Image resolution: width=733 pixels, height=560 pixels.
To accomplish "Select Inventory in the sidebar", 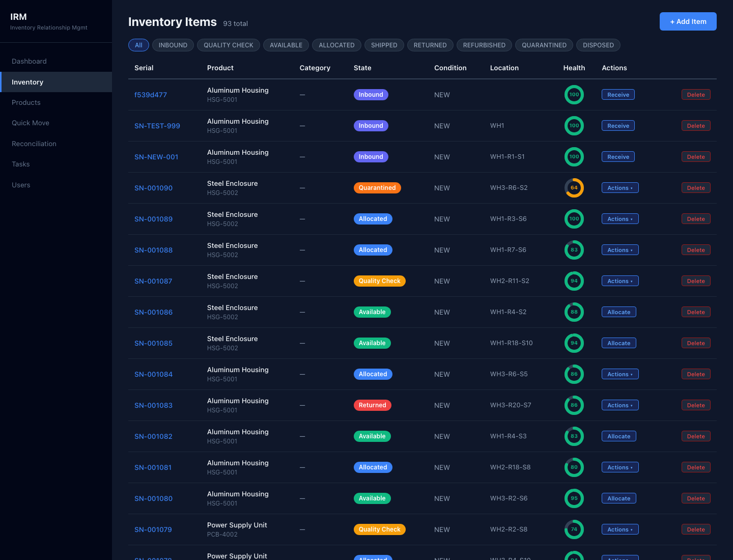I will [x=56, y=82].
